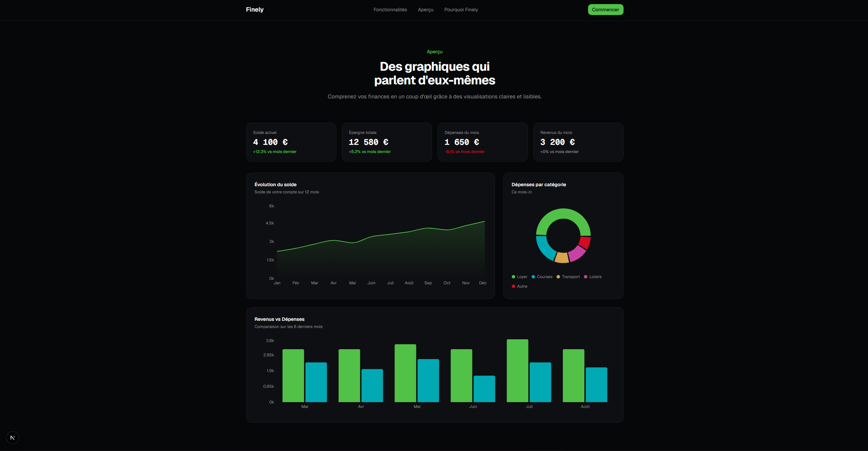The image size is (868, 451).
Task: Go to the Aperçu navigation link
Action: tap(425, 10)
